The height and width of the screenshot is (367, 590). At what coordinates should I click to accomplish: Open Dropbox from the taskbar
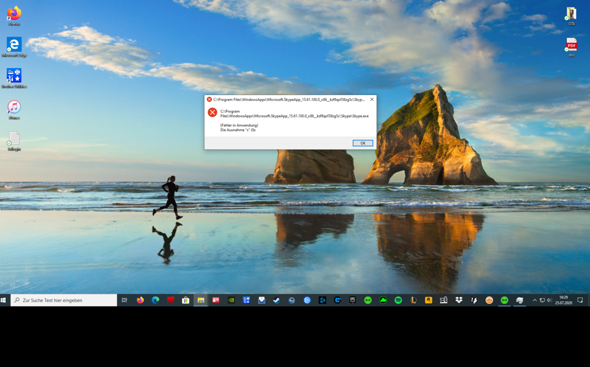click(459, 300)
